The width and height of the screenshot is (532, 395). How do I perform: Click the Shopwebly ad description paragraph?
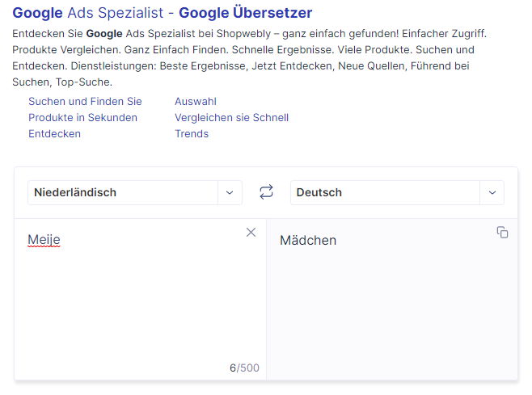pos(243,58)
